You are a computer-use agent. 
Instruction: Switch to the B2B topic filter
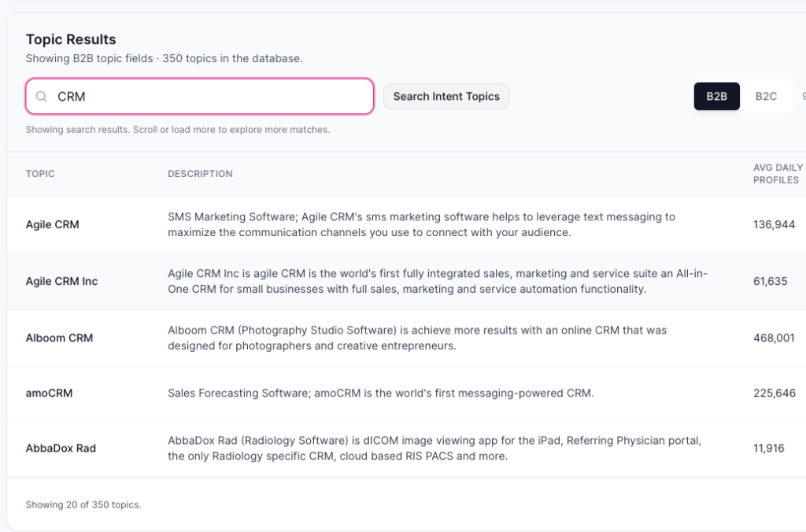tap(716, 96)
